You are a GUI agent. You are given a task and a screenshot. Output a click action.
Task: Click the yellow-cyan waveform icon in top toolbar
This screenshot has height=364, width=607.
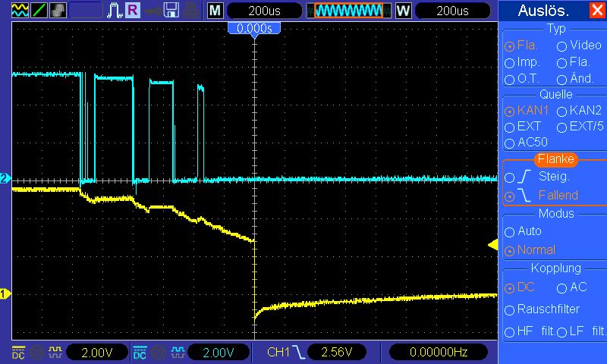[20, 11]
